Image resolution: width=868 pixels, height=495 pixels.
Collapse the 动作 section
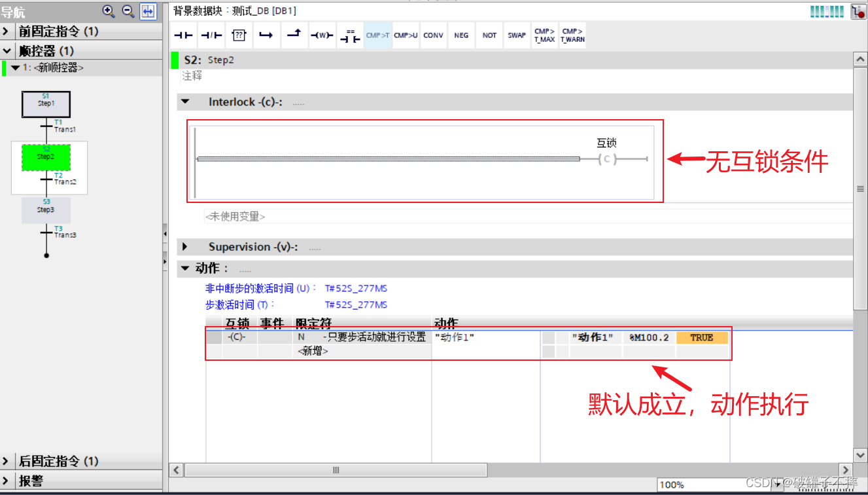click(x=185, y=268)
